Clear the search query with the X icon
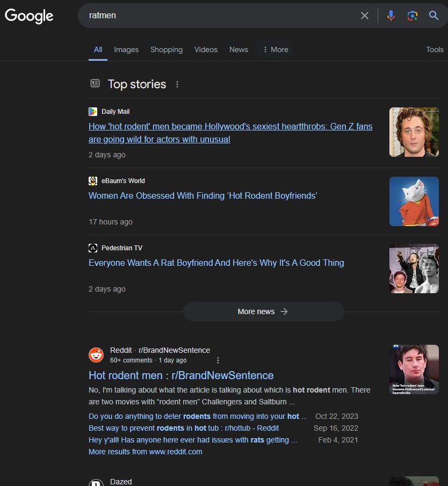 coord(365,16)
